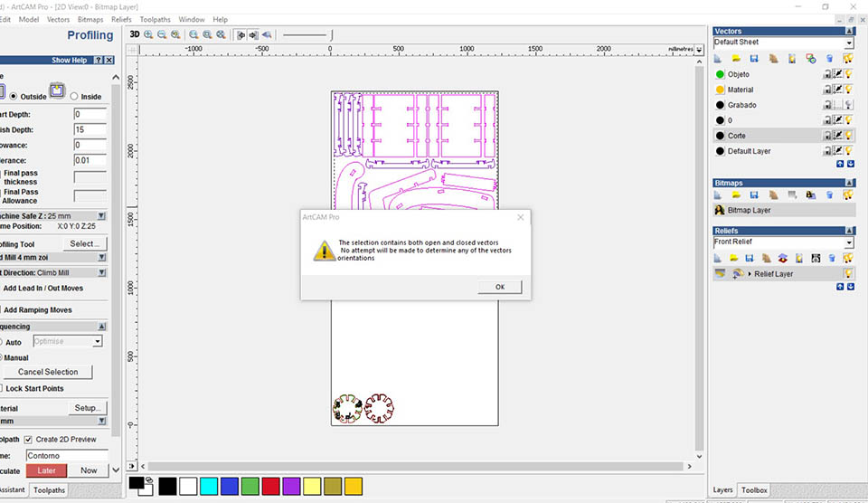The image size is (868, 503).
Task: Move vector layer down with blue arrow
Action: coord(851,164)
